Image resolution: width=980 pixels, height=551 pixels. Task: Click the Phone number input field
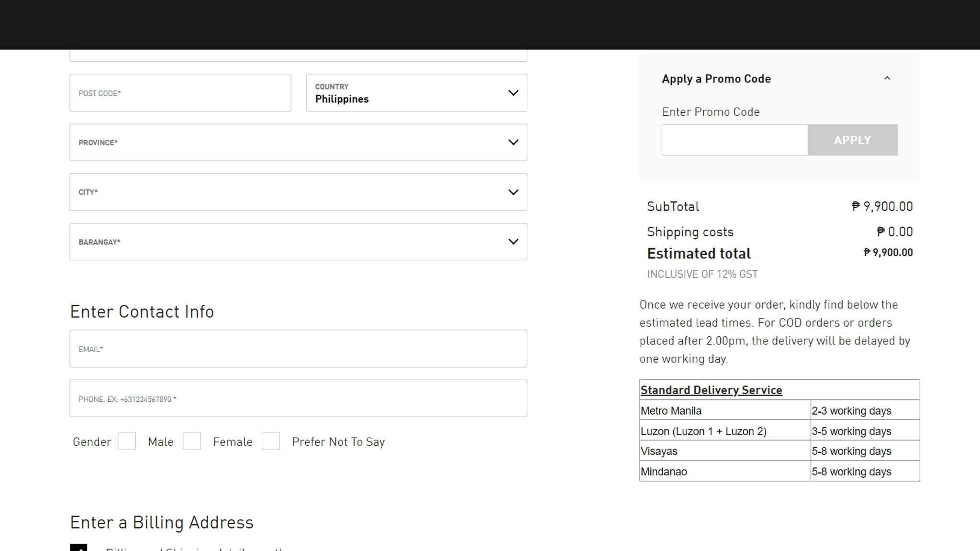pos(298,398)
